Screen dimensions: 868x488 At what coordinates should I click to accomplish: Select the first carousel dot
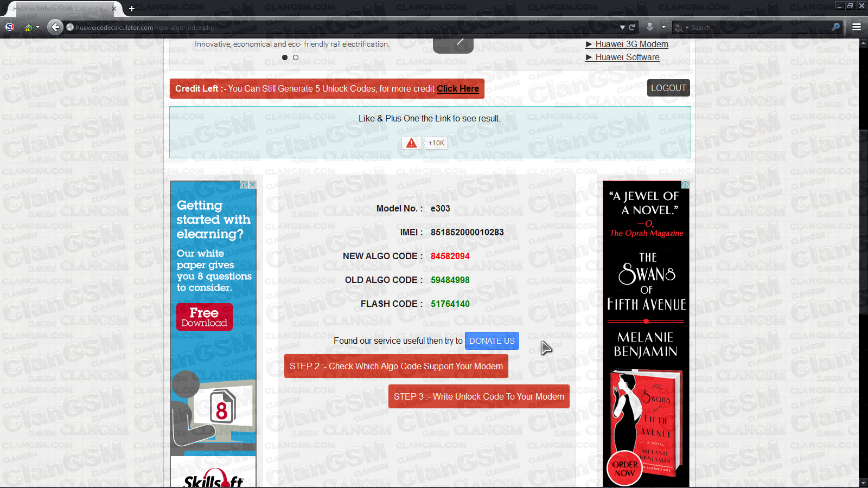[x=285, y=57]
